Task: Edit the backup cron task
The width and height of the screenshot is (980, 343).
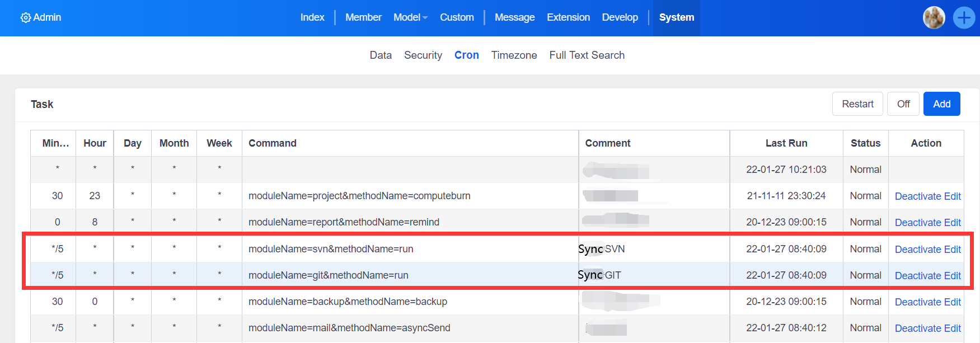Action: point(953,302)
